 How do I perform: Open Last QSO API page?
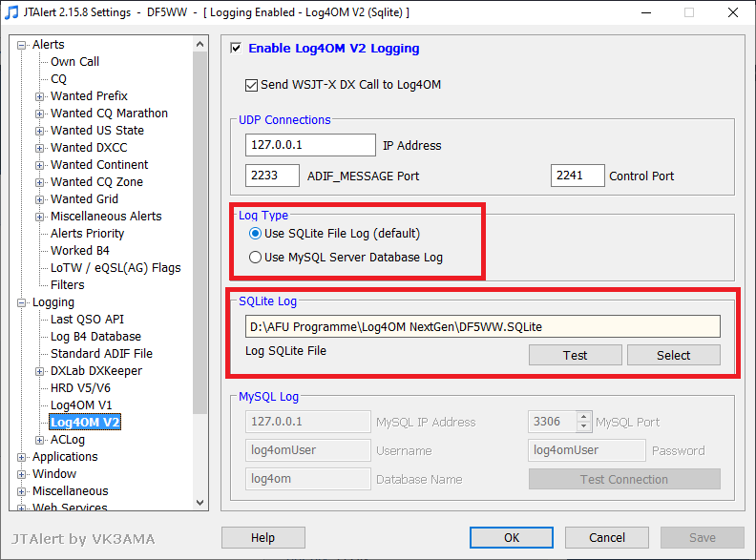tap(87, 319)
